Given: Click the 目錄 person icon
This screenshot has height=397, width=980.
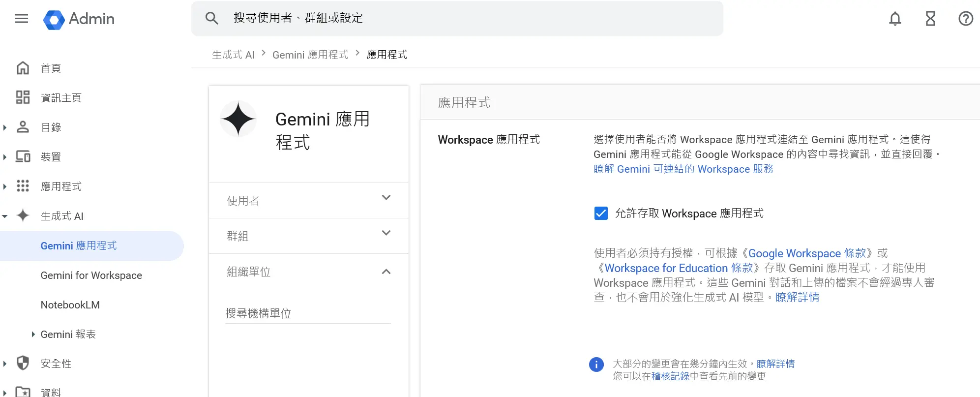Looking at the screenshot, I should coord(23,127).
